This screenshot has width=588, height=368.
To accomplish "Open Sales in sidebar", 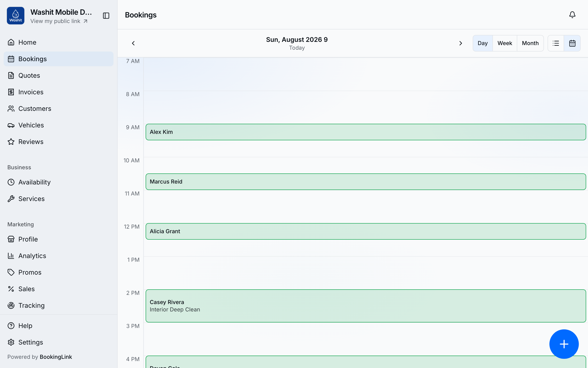I will pos(59,289).
